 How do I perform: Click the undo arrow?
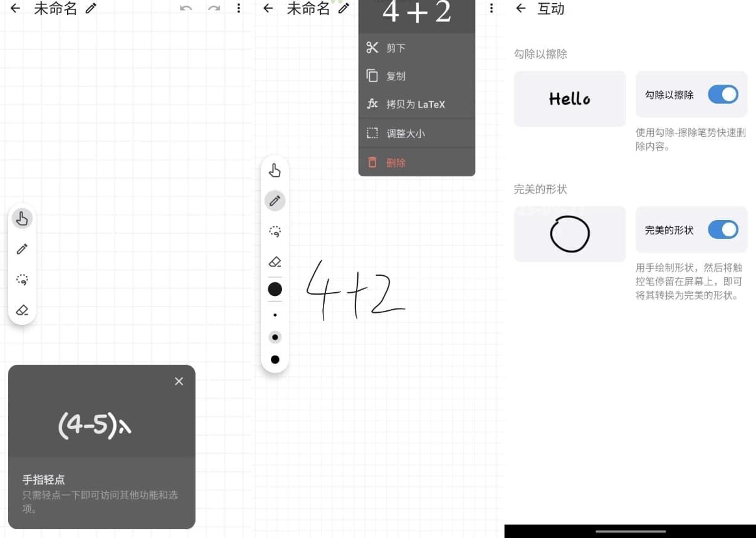click(187, 8)
